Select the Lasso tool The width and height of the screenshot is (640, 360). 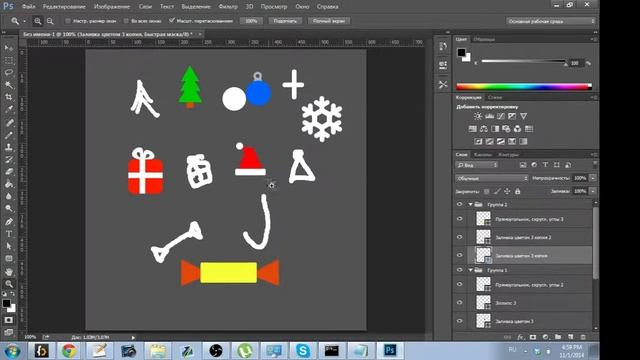pos(9,73)
